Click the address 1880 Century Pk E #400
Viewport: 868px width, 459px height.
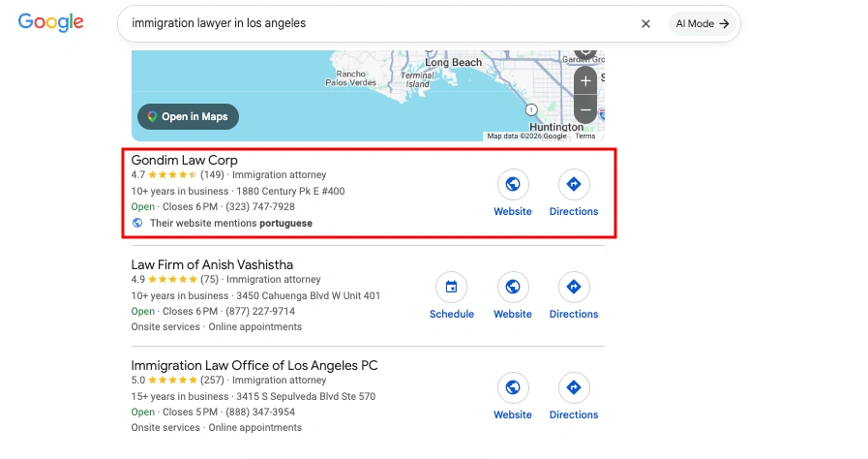[x=290, y=191]
